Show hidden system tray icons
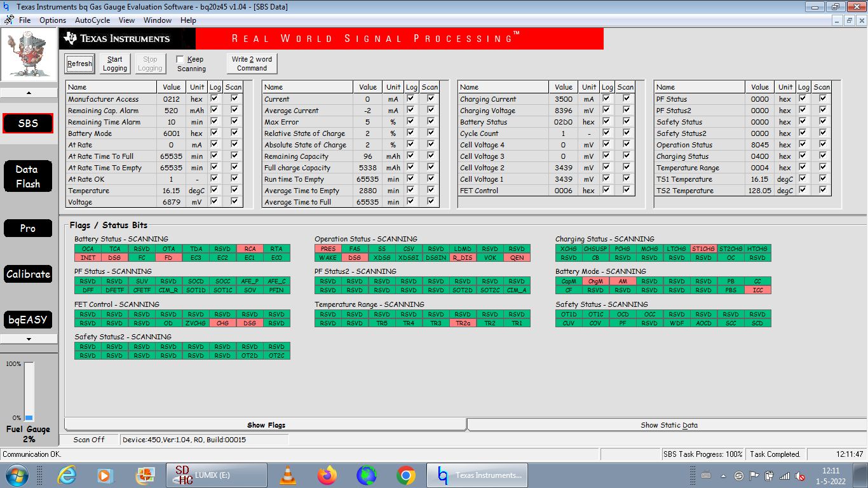 [723, 475]
